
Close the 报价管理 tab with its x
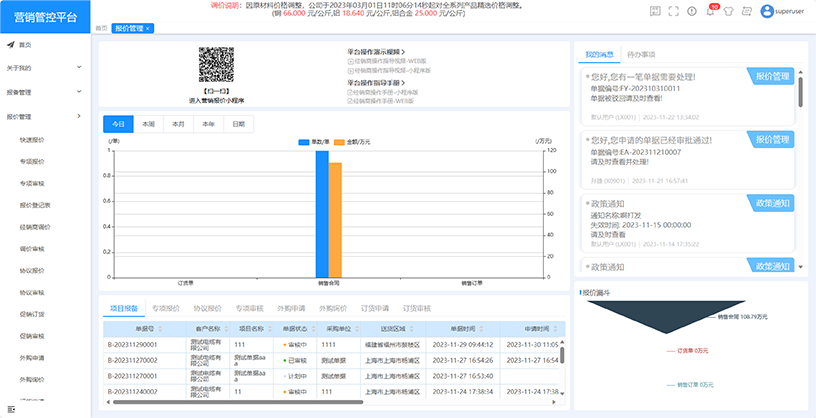[x=147, y=29]
